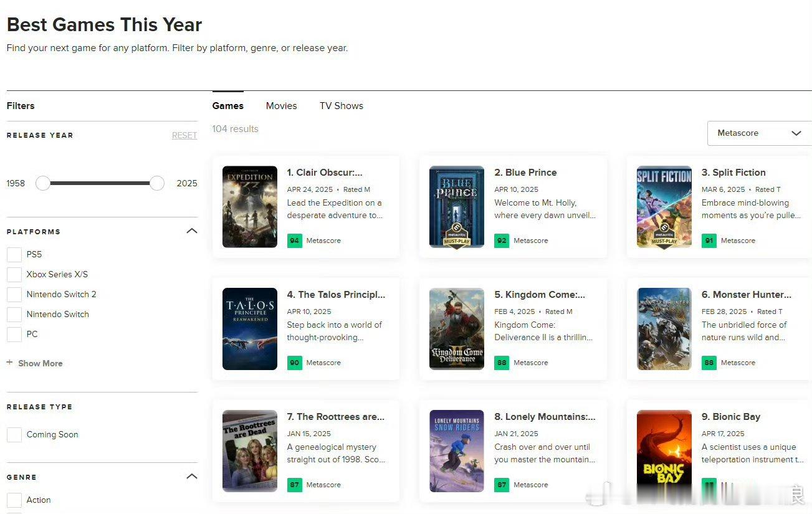Image resolution: width=812 pixels, height=514 pixels.
Task: Toggle the PC platform checkbox
Action: 14,334
